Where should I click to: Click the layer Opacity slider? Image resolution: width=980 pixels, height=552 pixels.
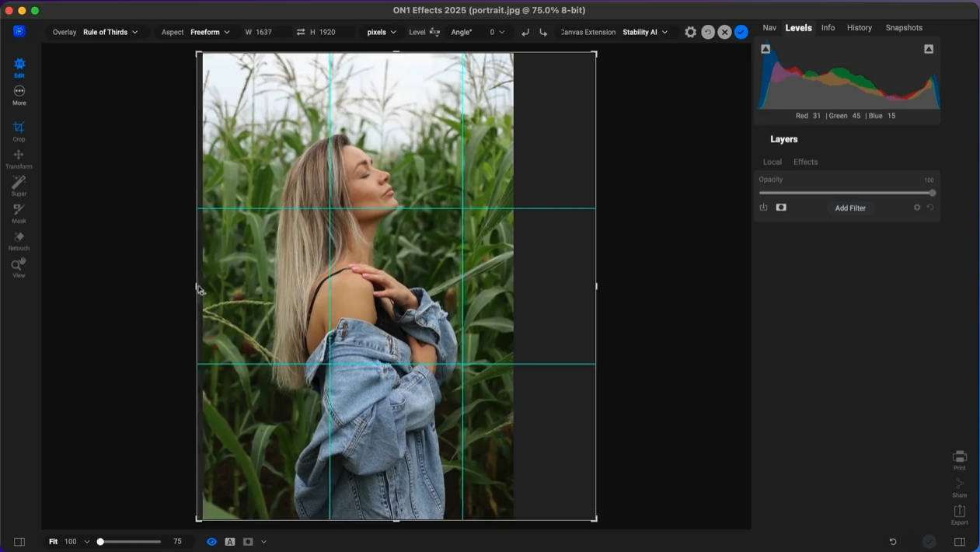click(x=846, y=193)
